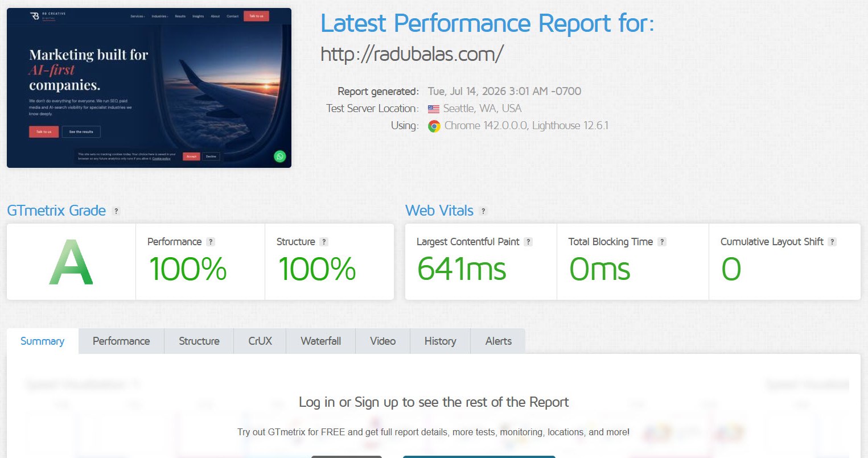The image size is (868, 458).
Task: Click Seattle, WA, USA location text
Action: point(482,109)
